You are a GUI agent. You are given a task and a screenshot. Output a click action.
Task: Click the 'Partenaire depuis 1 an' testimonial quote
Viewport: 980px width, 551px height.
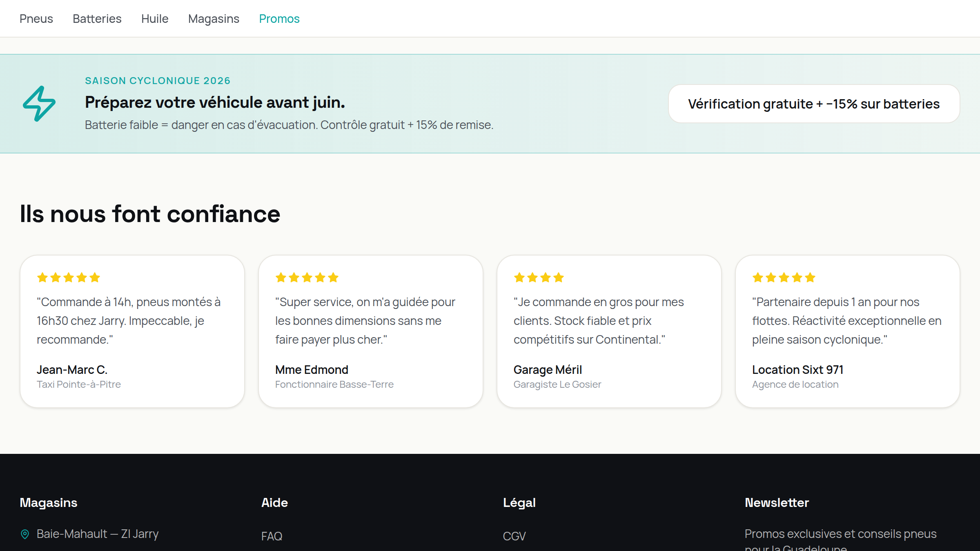pyautogui.click(x=847, y=321)
